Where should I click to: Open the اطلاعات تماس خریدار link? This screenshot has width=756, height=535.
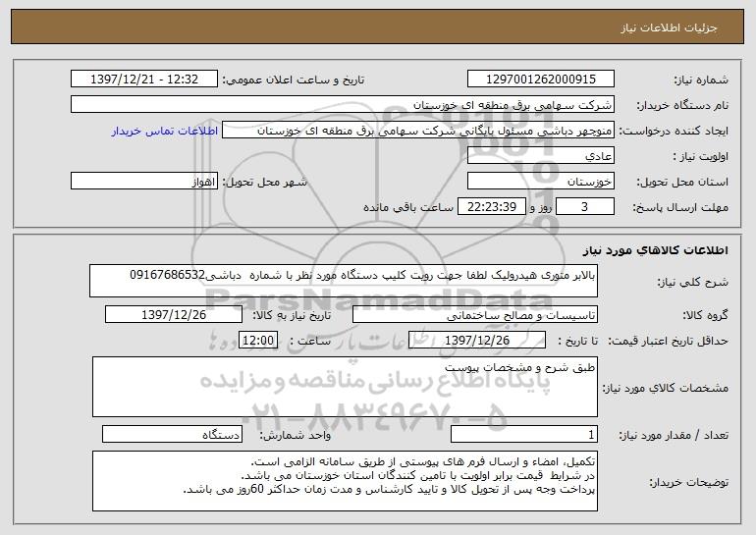coord(164,132)
